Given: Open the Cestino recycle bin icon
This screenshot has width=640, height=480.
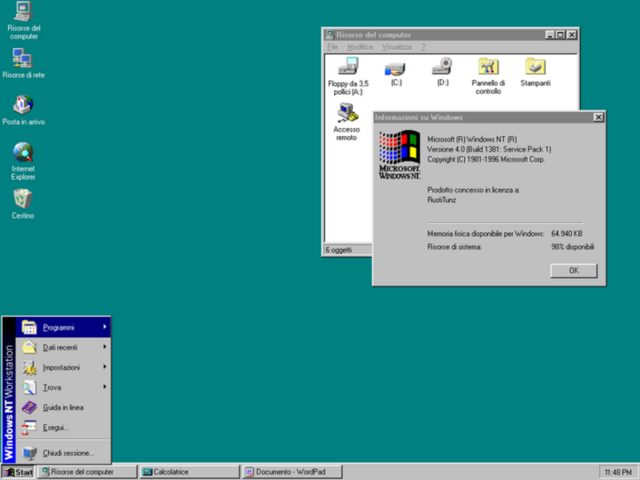Looking at the screenshot, I should click(23, 204).
